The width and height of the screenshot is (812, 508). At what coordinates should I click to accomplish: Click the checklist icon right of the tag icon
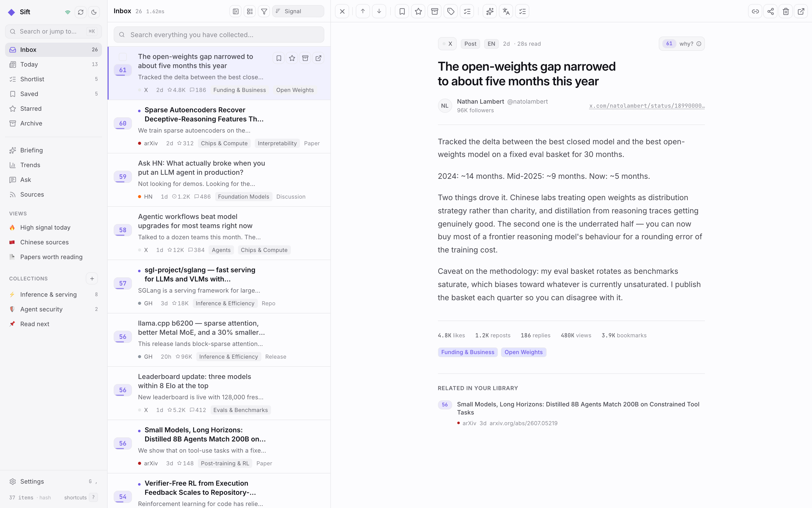tap(467, 11)
